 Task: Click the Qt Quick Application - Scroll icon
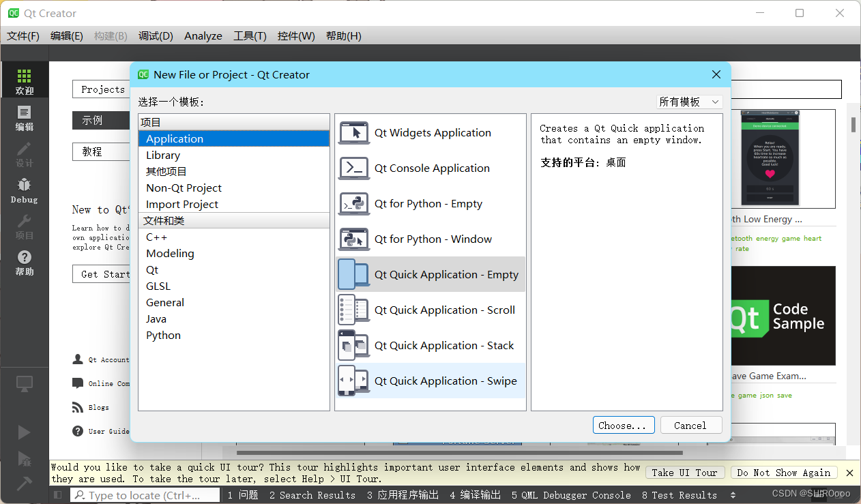point(354,310)
